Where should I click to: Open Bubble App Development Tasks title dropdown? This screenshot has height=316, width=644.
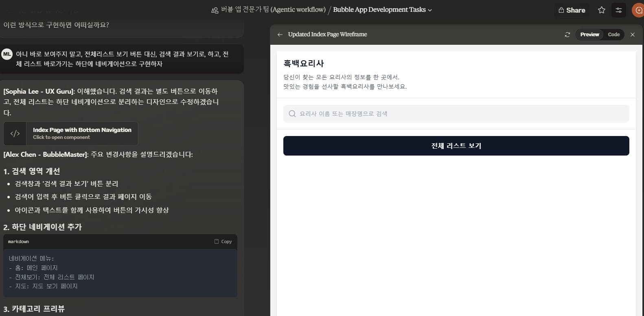point(382,10)
